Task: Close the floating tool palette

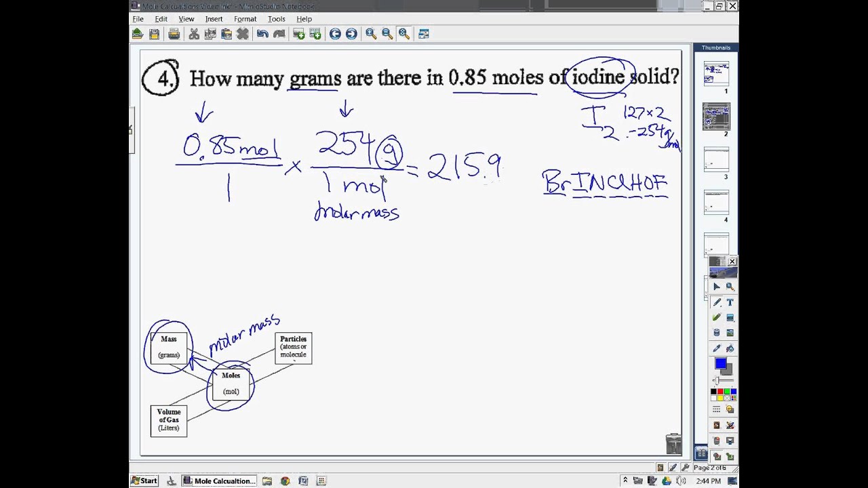Action: (732, 262)
